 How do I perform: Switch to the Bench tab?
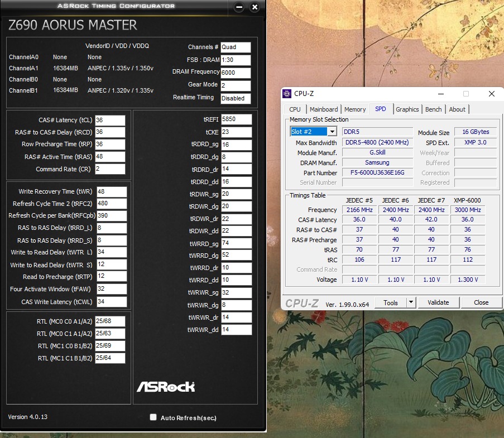[433, 109]
